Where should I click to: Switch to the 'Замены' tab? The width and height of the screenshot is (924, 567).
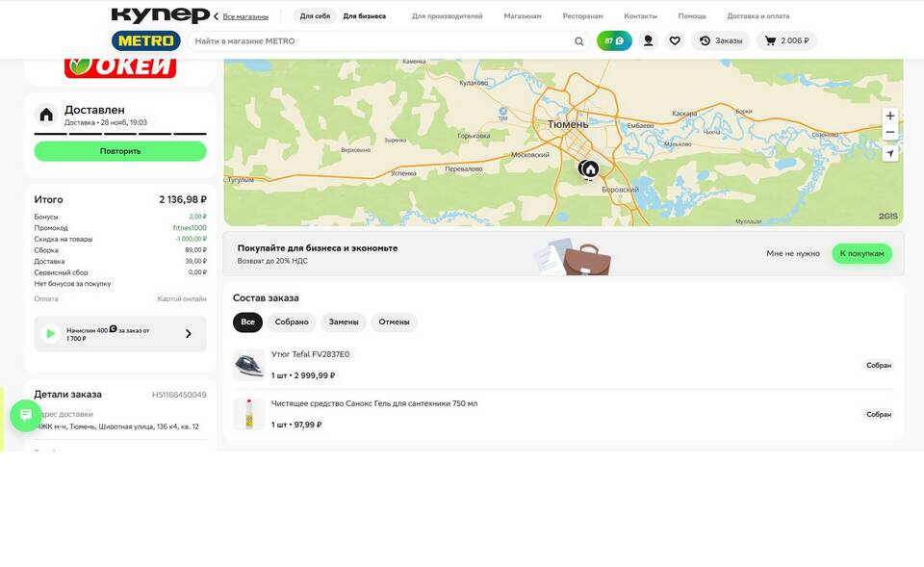click(x=344, y=322)
